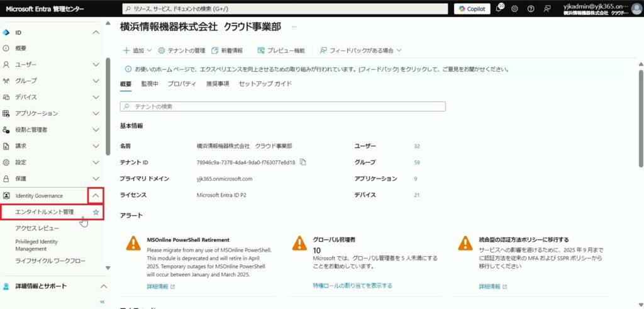Click テナントの管理 toolbar button

click(182, 50)
